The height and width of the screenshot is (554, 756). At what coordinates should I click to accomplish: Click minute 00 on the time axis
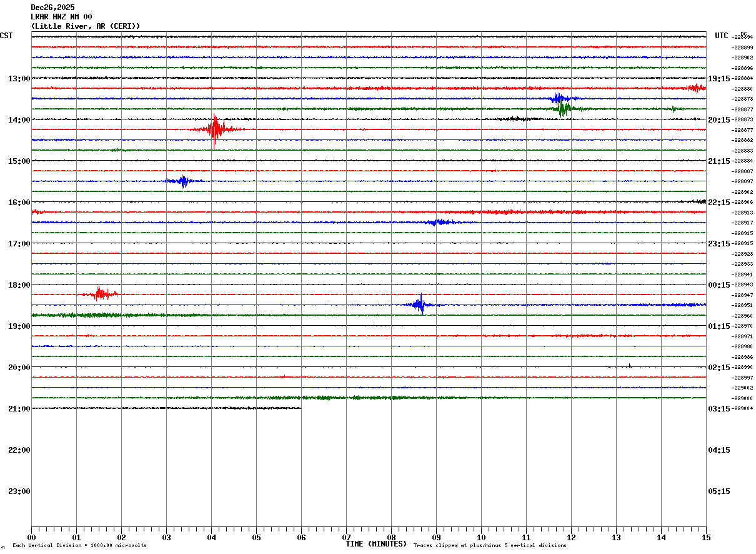point(31,537)
